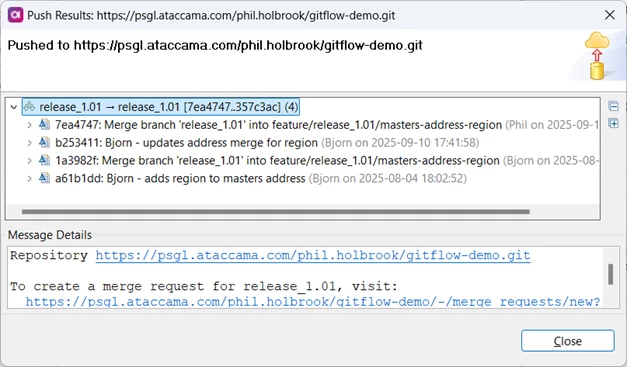Screen dimensions: 627x367
Task: Select 'b253411: Bjorn - updates address merge for region'
Action: [x=186, y=143]
